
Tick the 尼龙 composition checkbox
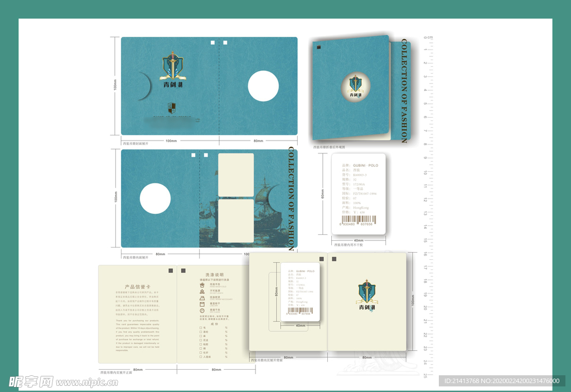click(201, 340)
